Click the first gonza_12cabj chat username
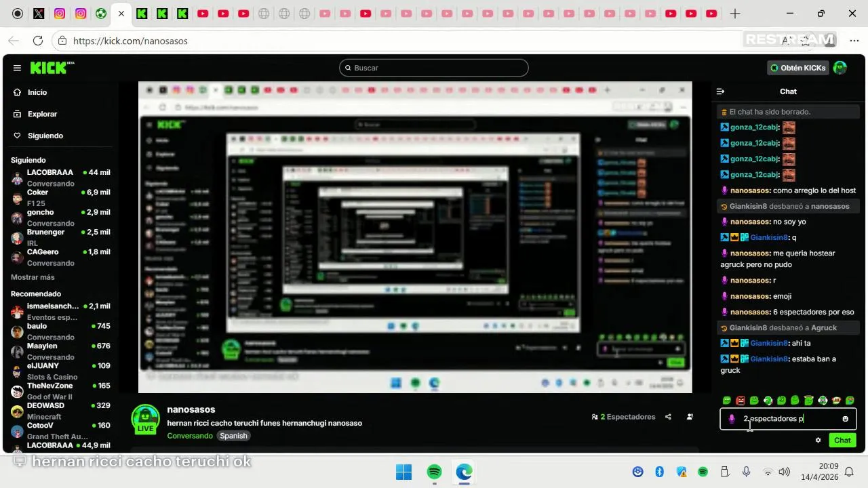 pos(755,127)
